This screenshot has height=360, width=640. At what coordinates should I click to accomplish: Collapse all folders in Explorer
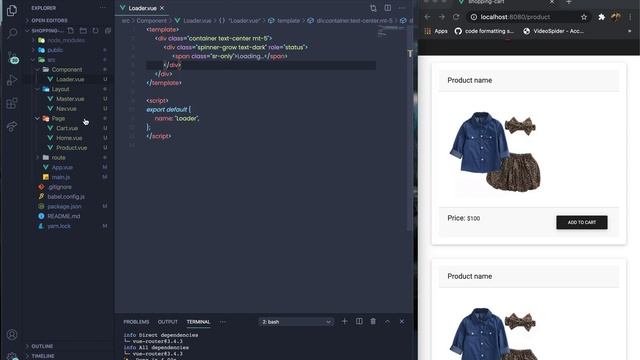[107, 31]
